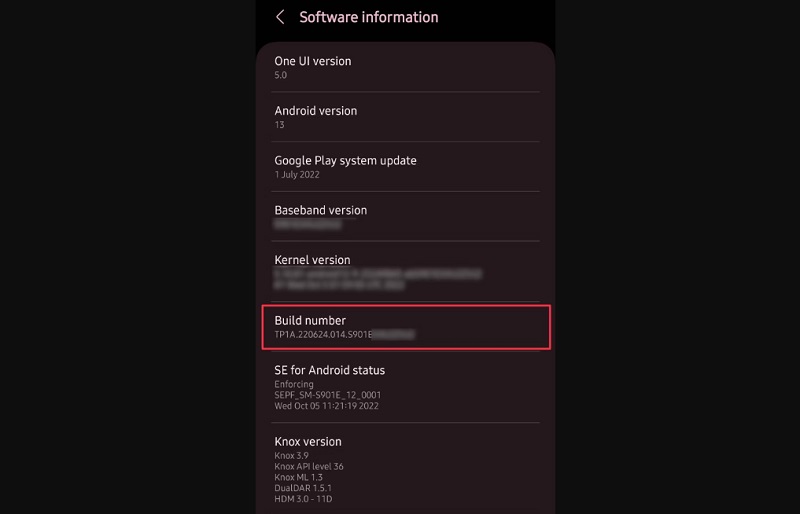Tap the 1 July 2022 update date
Viewport: 800px width, 514px height.
[x=297, y=175]
